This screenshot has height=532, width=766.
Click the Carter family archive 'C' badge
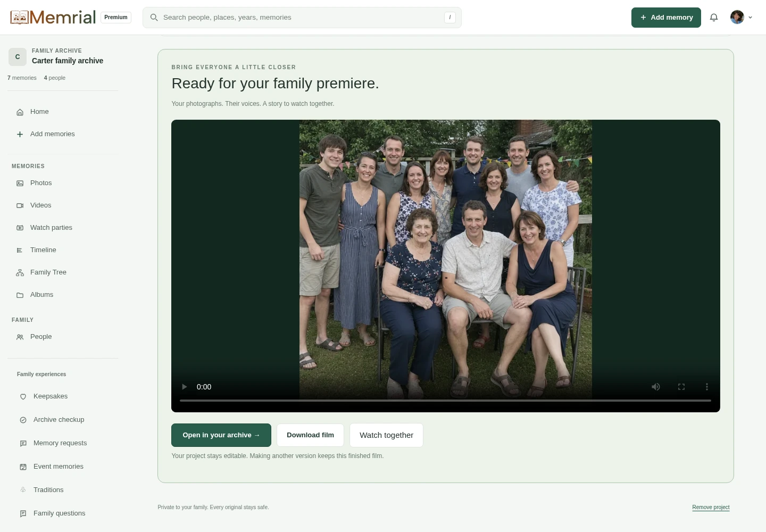[x=18, y=56]
